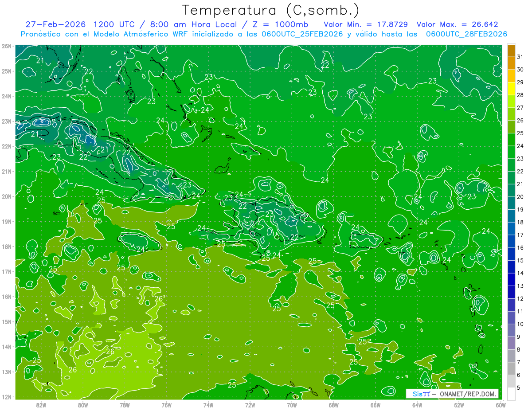Click the longitude axis label '64W'
Screen dimensions: 532x411
click(417, 405)
